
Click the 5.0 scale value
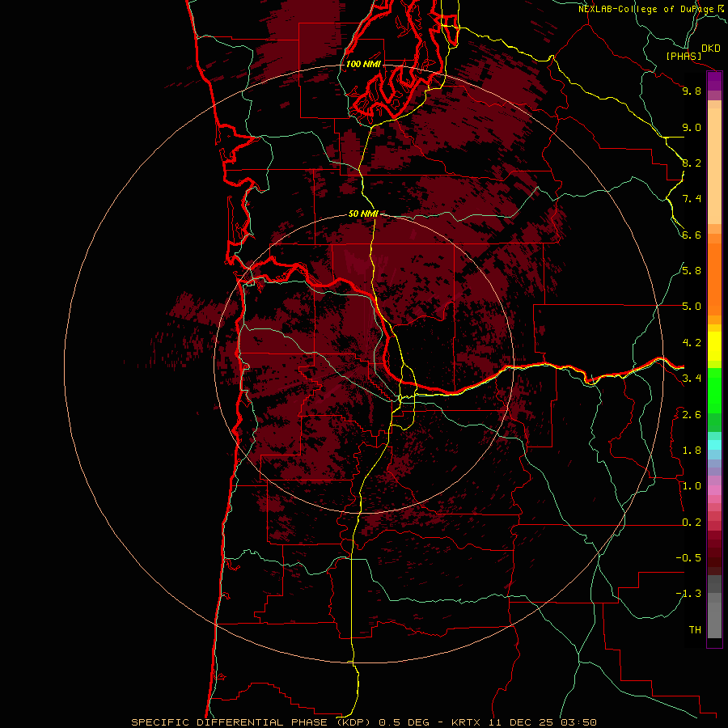pos(692,307)
